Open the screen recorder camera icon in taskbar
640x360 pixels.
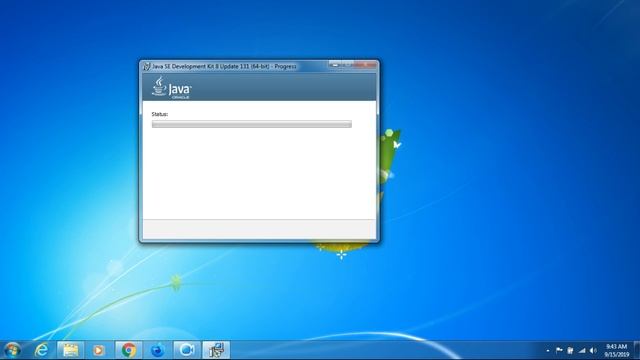coord(187,350)
